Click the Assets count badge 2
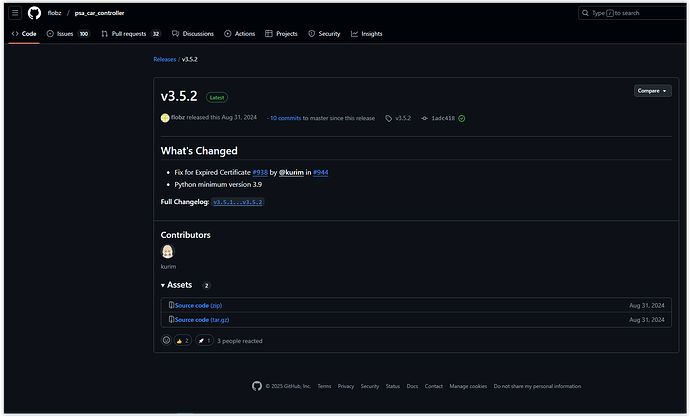Image resolution: width=690 pixels, height=417 pixels. click(x=206, y=285)
